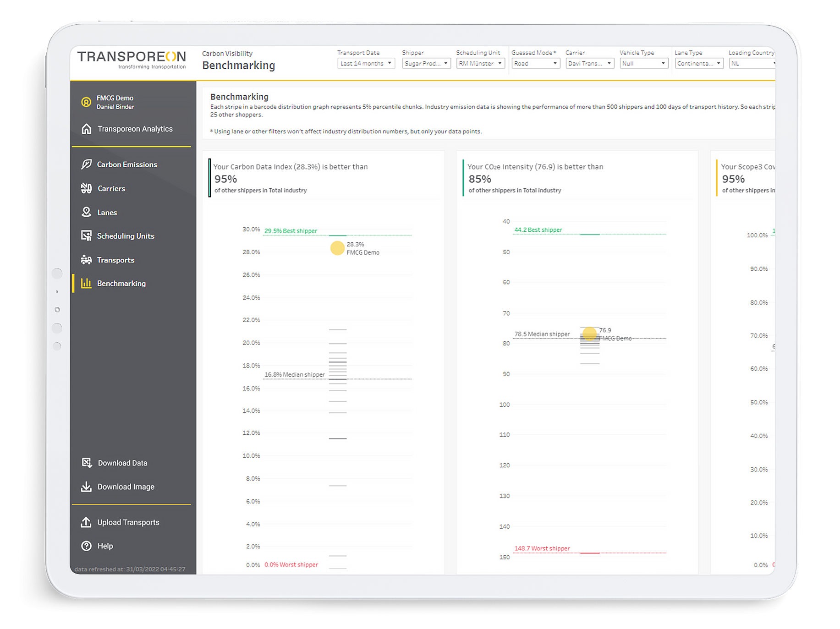The height and width of the screenshot is (629, 840).
Task: Click the Transporeon logo
Action: (x=132, y=60)
